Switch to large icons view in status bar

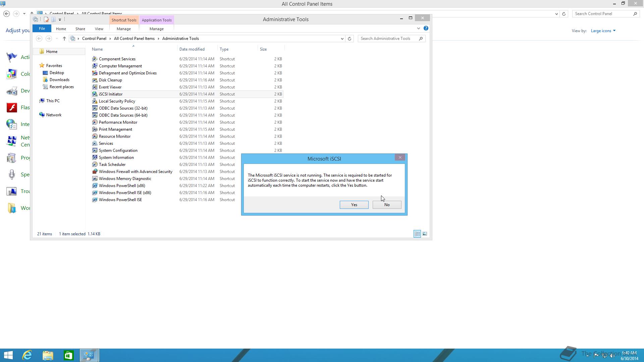pos(425,234)
